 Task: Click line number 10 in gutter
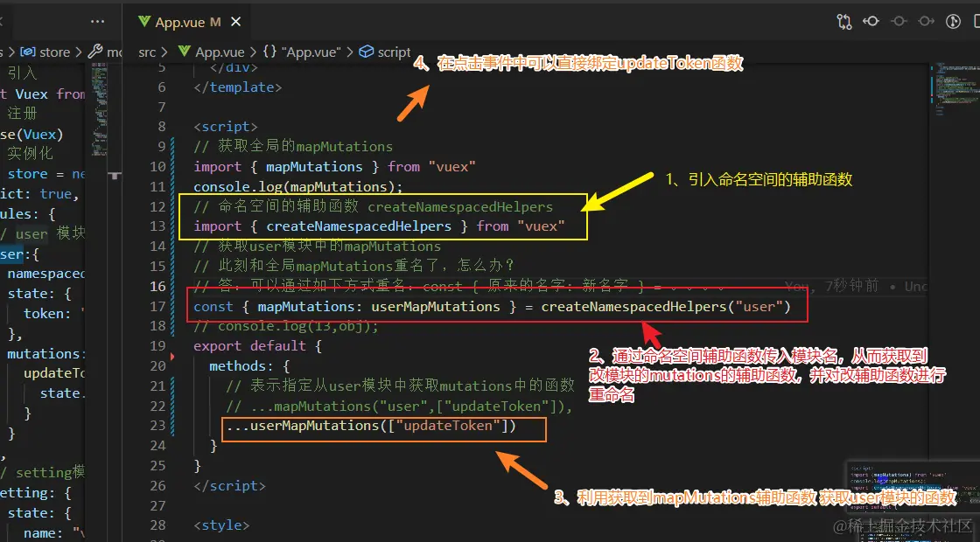[157, 167]
